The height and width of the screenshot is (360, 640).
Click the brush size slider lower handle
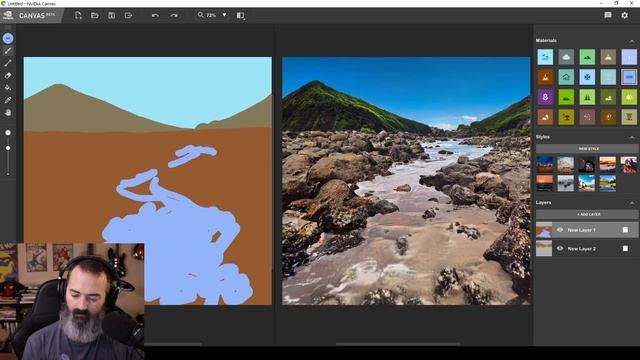coord(8,148)
